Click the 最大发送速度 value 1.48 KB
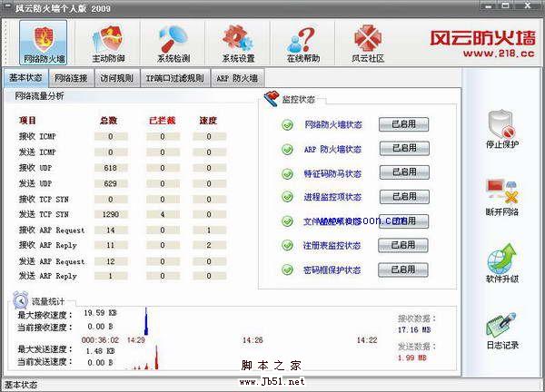545x392 pixels. (100, 351)
